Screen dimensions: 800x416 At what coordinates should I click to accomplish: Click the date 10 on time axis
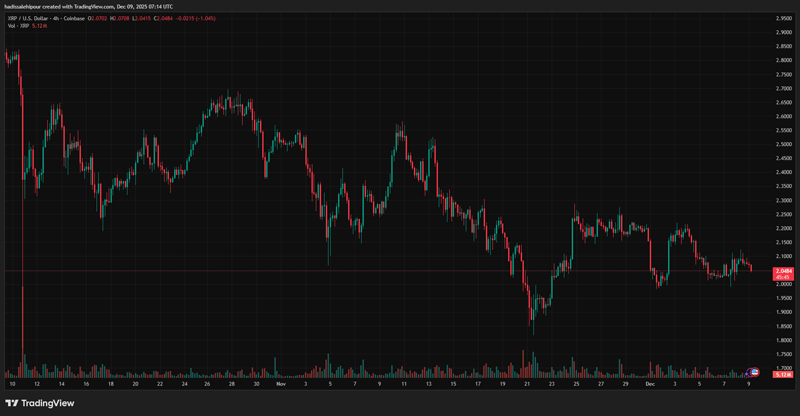(12, 383)
